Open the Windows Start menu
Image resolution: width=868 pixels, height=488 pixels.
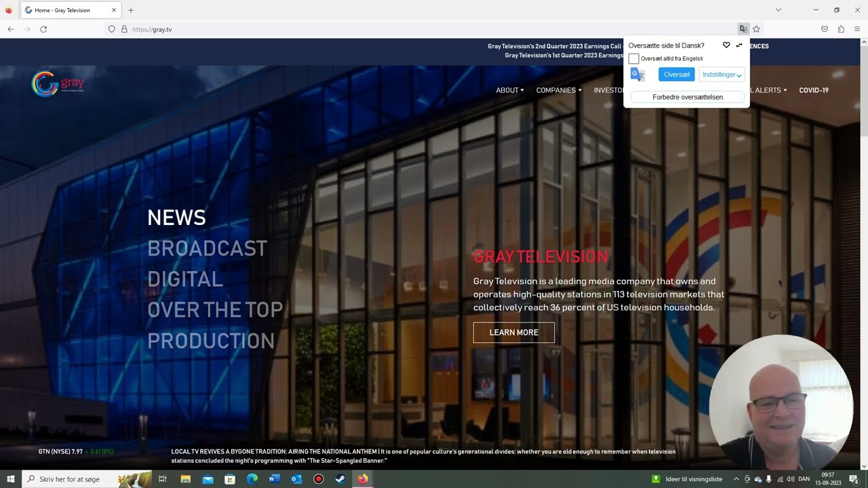point(11,479)
